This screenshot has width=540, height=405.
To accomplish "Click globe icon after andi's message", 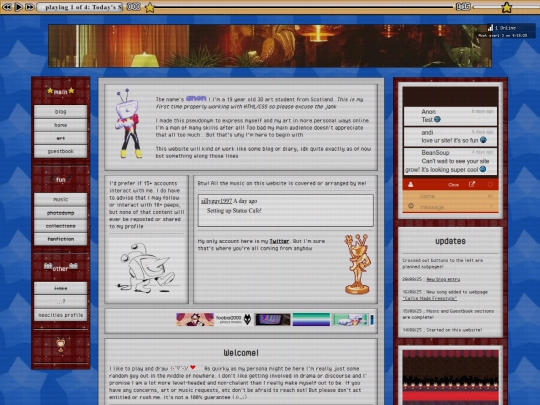I will pyautogui.click(x=483, y=140).
